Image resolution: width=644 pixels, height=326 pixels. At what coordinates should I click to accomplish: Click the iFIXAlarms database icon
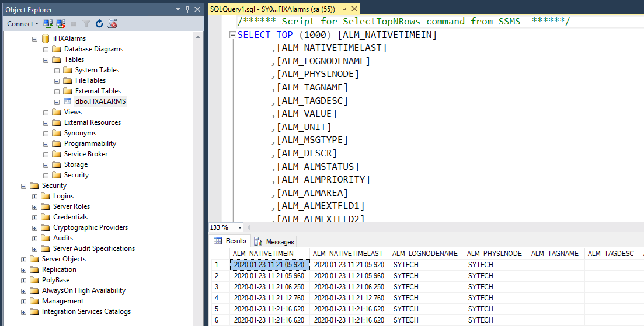pyautogui.click(x=46, y=38)
